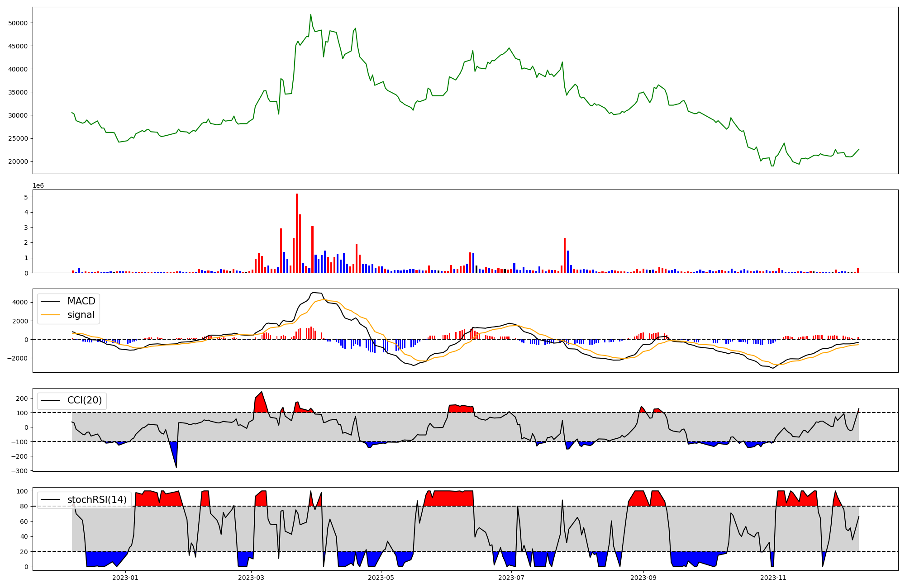This screenshot has width=905, height=588.
Task: Click the 2023-07 date tick label
Action: (511, 578)
